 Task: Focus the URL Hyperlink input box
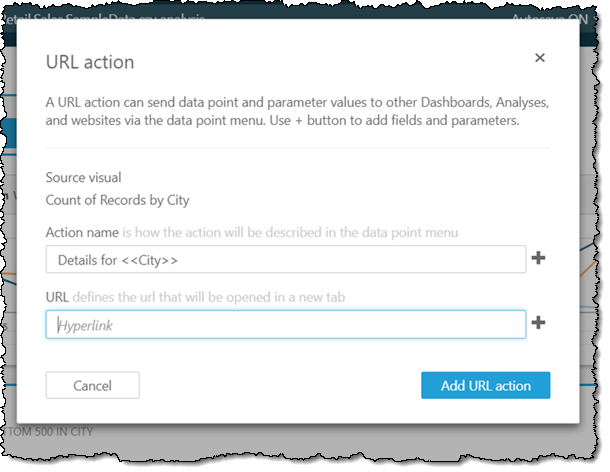[x=285, y=324]
